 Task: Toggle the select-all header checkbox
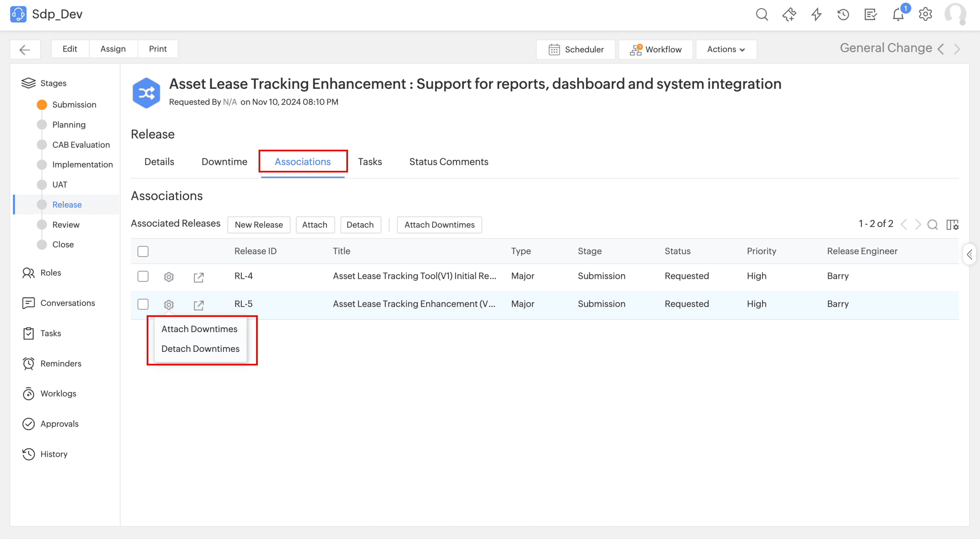(x=143, y=251)
